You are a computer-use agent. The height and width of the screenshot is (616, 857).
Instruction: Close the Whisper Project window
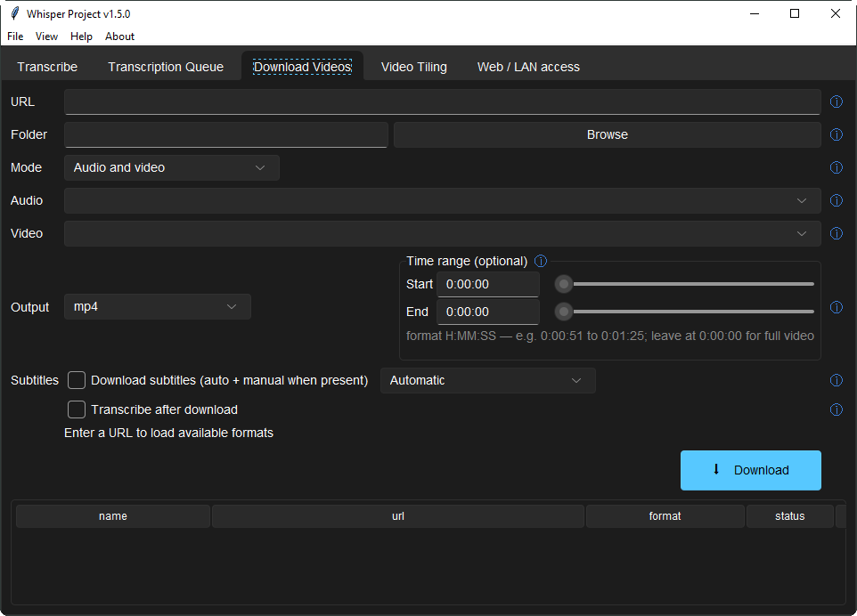coord(835,13)
